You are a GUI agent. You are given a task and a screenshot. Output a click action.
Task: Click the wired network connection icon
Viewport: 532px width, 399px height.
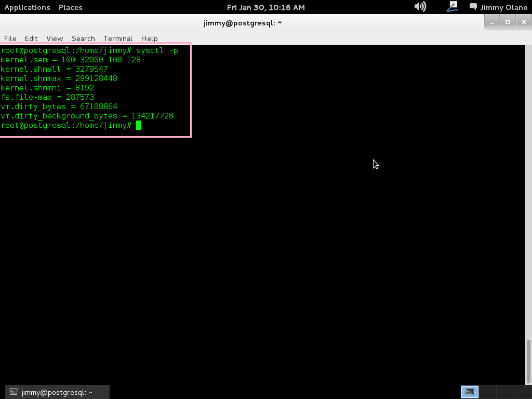pos(452,7)
